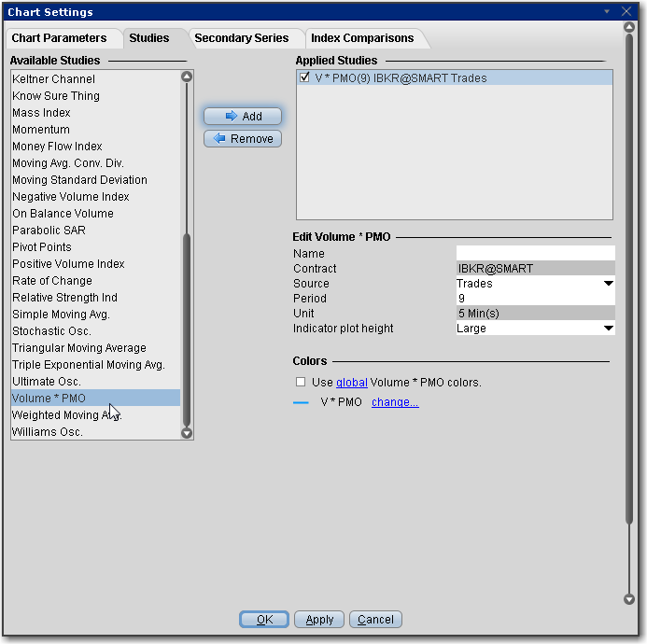Viewport: 647px width, 644px height.
Task: Open the Indicator plot height dropdown
Action: [x=608, y=329]
